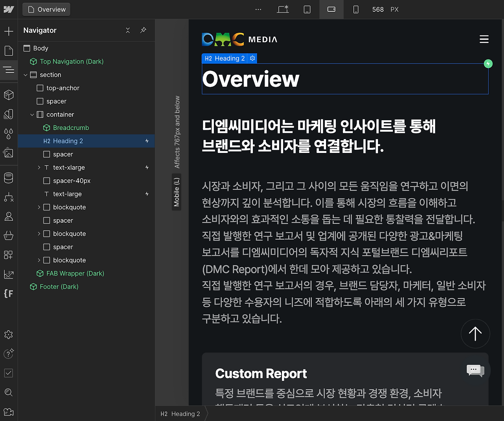Open the Webflow logo main menu
This screenshot has height=421, width=504.
(9, 9)
